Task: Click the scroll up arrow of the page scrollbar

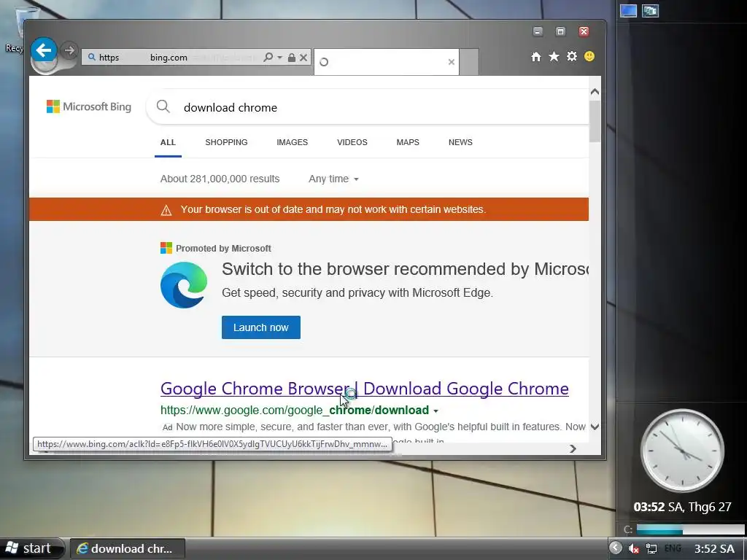Action: (595, 92)
